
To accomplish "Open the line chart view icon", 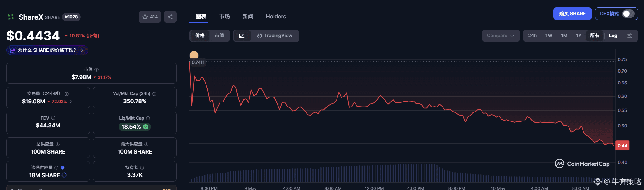I will (x=242, y=36).
